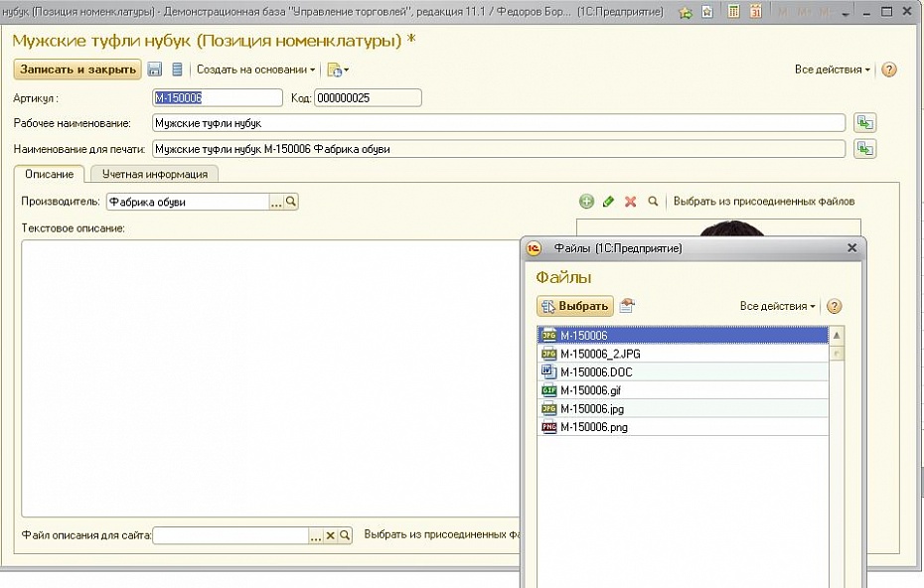
Task: Click the green icon beside Рабочее наименование field
Action: [866, 123]
